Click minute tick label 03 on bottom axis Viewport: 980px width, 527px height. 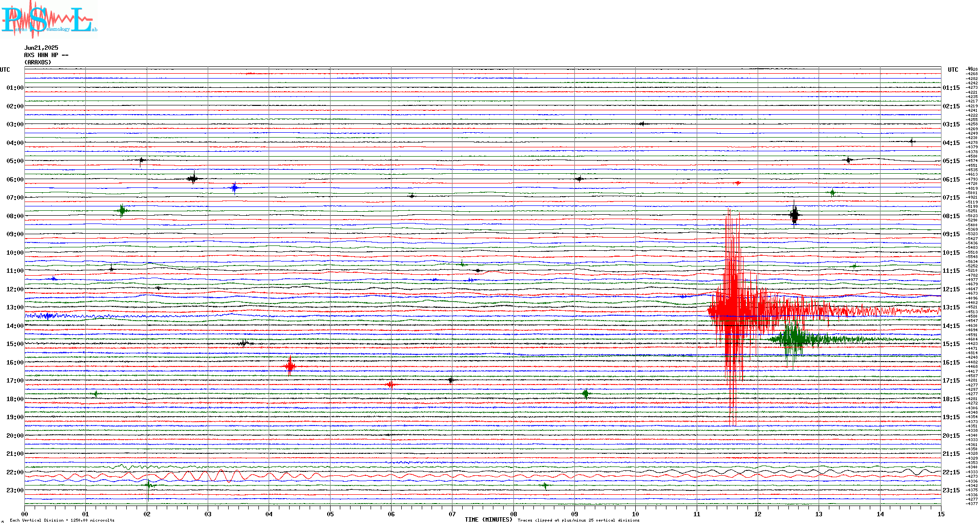click(x=208, y=514)
